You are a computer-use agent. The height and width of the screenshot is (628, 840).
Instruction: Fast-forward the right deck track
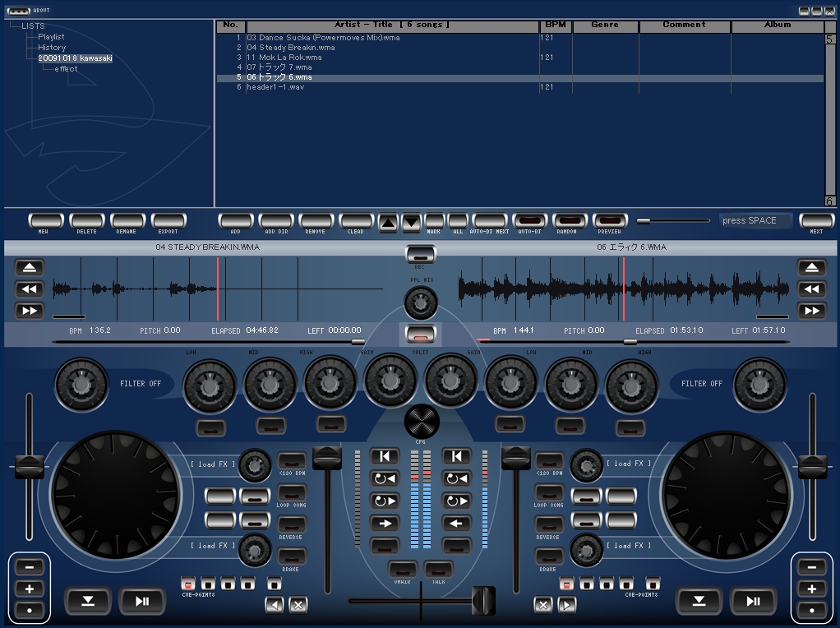pyautogui.click(x=811, y=311)
